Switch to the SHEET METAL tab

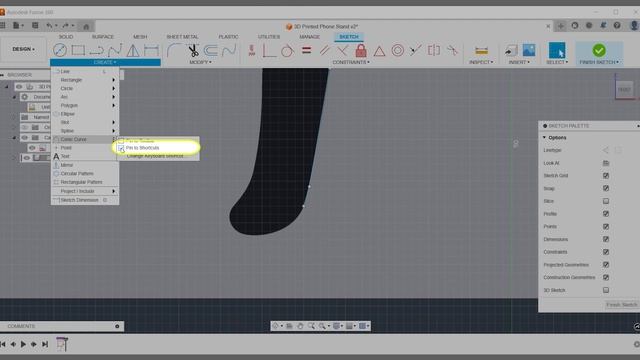182,37
